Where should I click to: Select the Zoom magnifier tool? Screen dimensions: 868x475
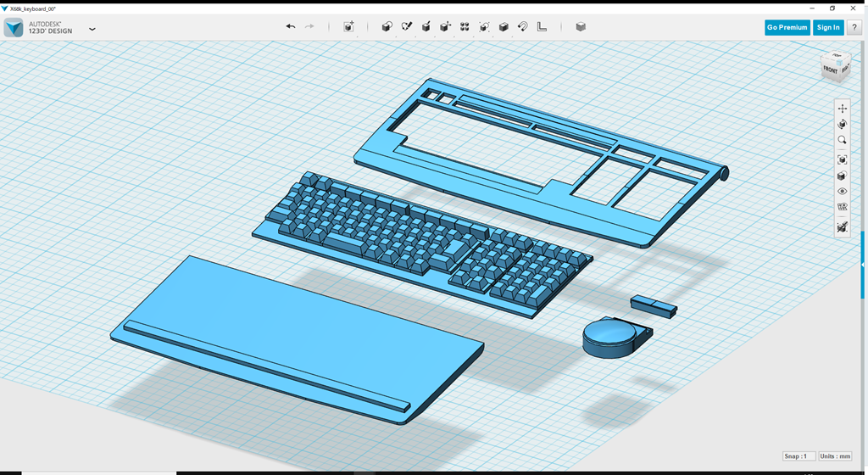coord(842,141)
